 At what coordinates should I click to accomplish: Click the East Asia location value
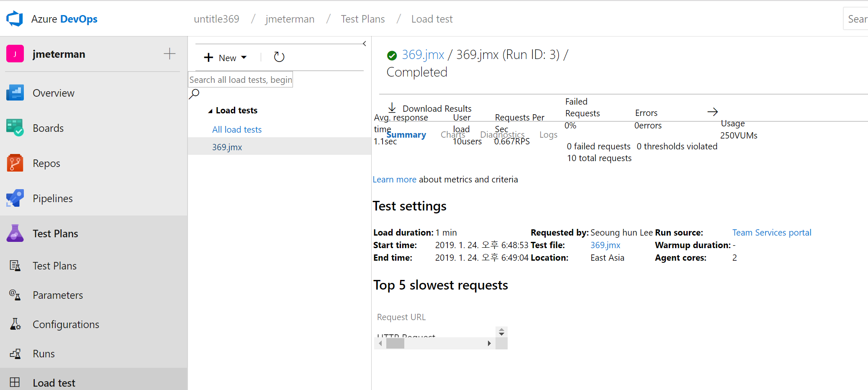(607, 258)
